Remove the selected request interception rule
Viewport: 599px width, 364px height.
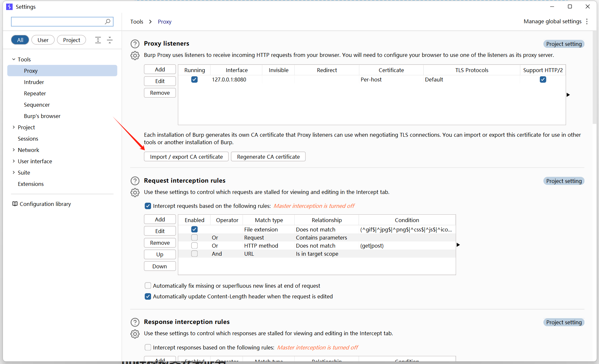[160, 242]
